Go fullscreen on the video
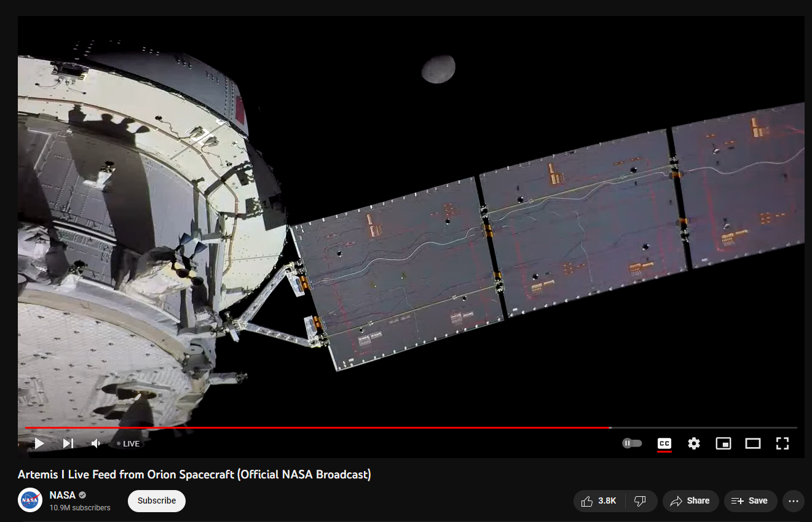812x522 pixels. pos(782,443)
